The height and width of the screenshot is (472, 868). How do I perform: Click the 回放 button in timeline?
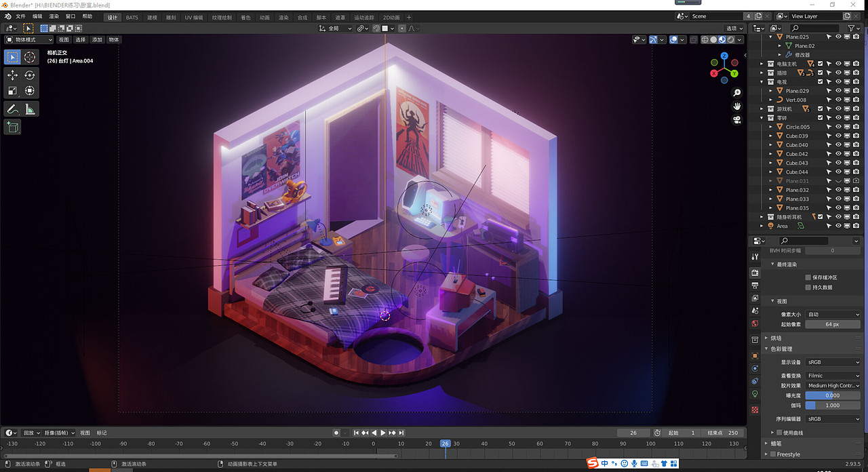(31, 433)
